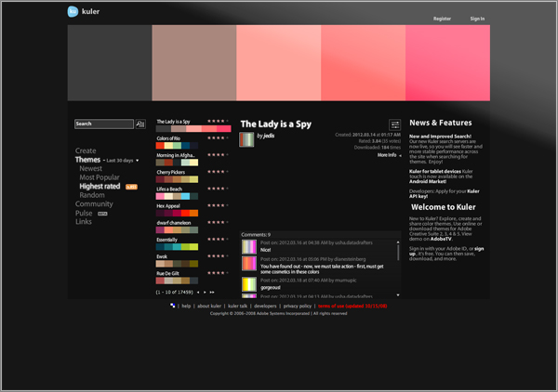Select Highest rated themes
The height and width of the screenshot is (392, 558).
[100, 186]
